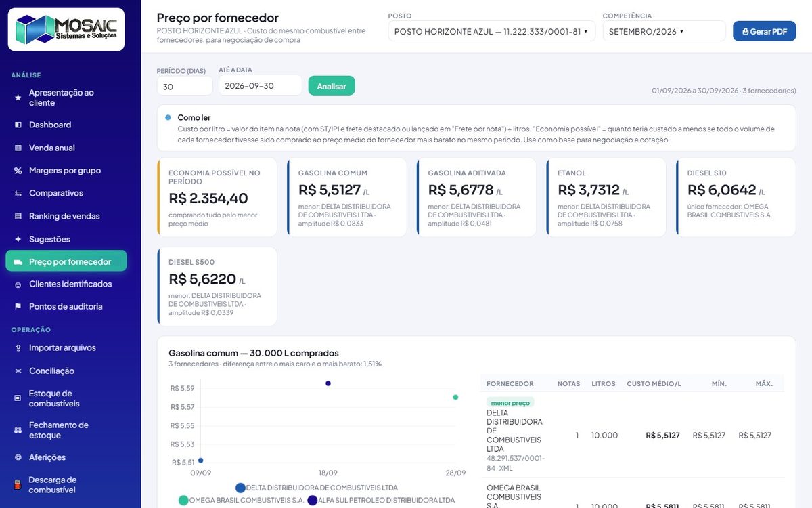
Task: Click the Economia possível R$ 2.354,40 value
Action: tap(208, 198)
